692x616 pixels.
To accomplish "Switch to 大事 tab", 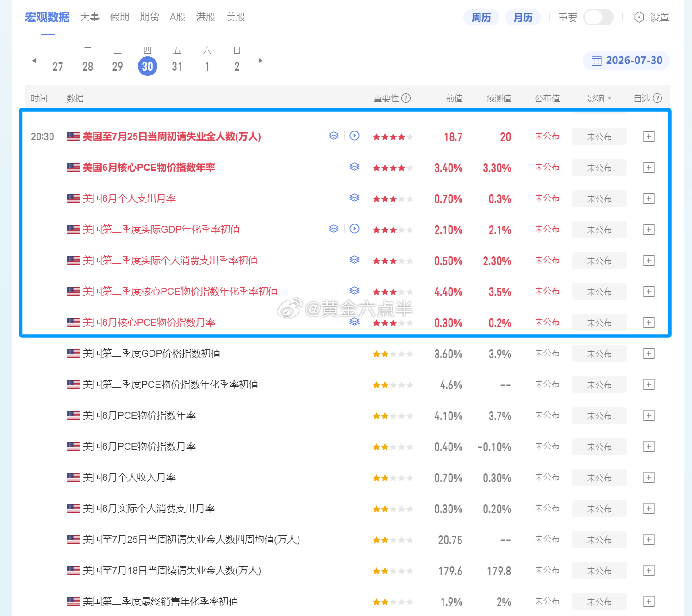I will (90, 17).
